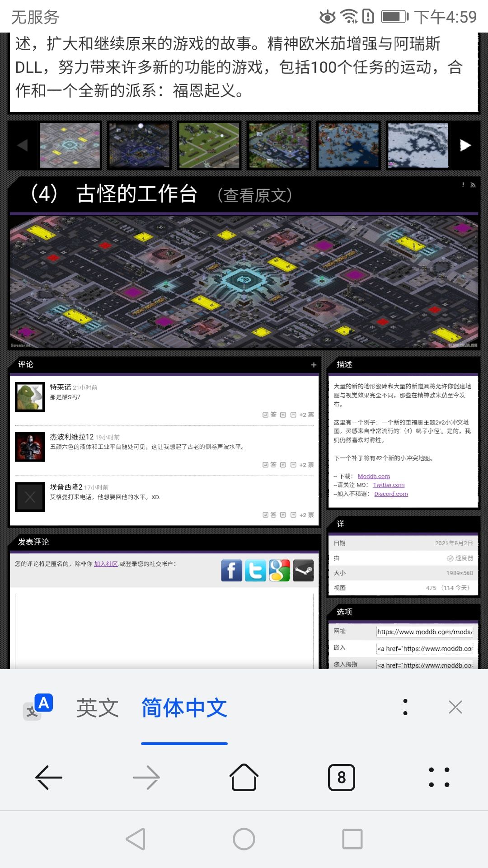Screen dimensions: 488x868
Task: Open user profile 杰波利维拉12
Action: (x=71, y=437)
